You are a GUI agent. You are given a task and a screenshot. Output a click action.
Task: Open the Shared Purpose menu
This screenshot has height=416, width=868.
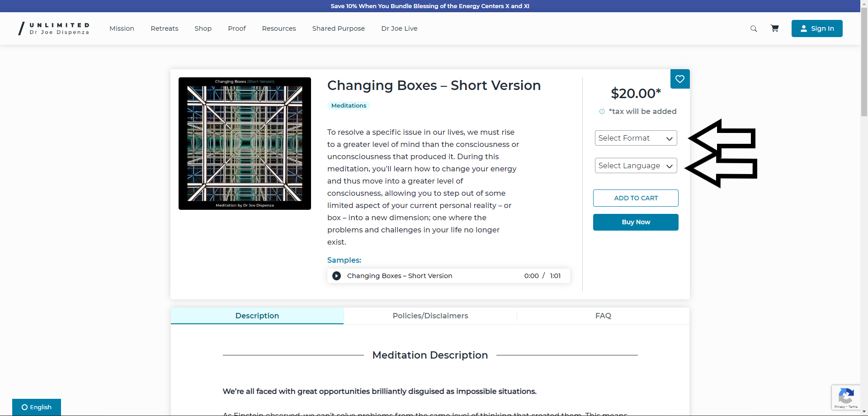[x=339, y=28]
